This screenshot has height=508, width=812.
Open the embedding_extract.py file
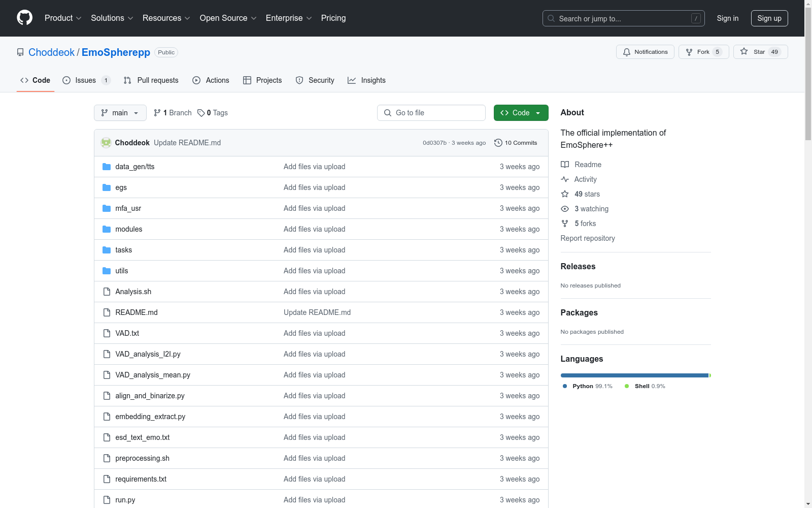point(150,417)
